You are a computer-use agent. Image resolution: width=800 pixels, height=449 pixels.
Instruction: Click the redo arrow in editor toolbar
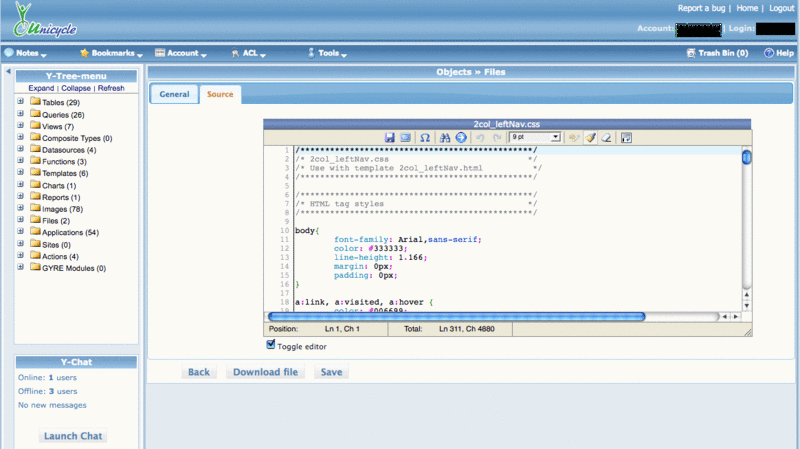coord(497,137)
